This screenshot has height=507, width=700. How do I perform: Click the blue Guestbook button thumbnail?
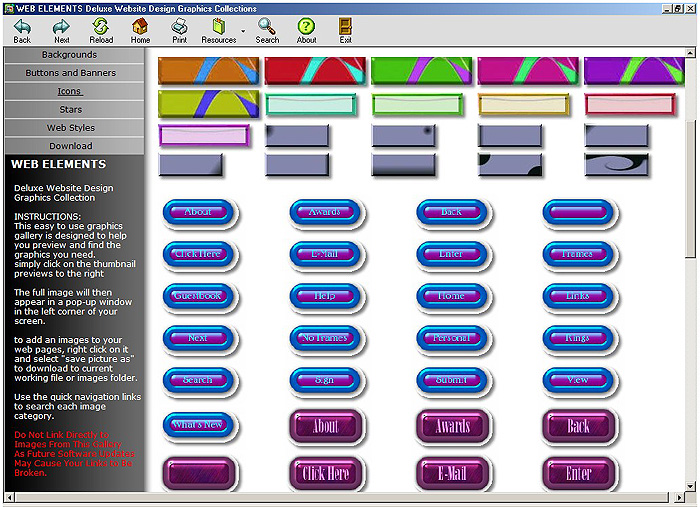click(x=198, y=296)
